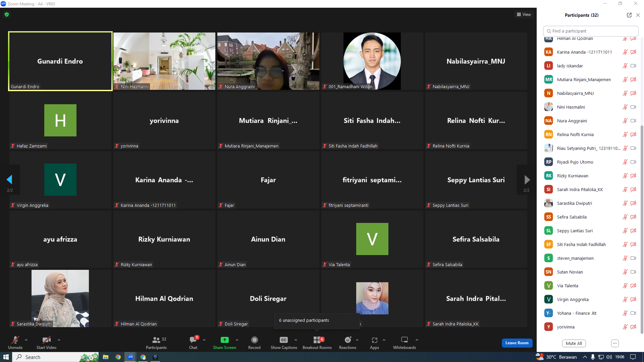Click video icon for Riyadi Pujo Utomo
The width and height of the screenshot is (644, 362).
pos(633,162)
